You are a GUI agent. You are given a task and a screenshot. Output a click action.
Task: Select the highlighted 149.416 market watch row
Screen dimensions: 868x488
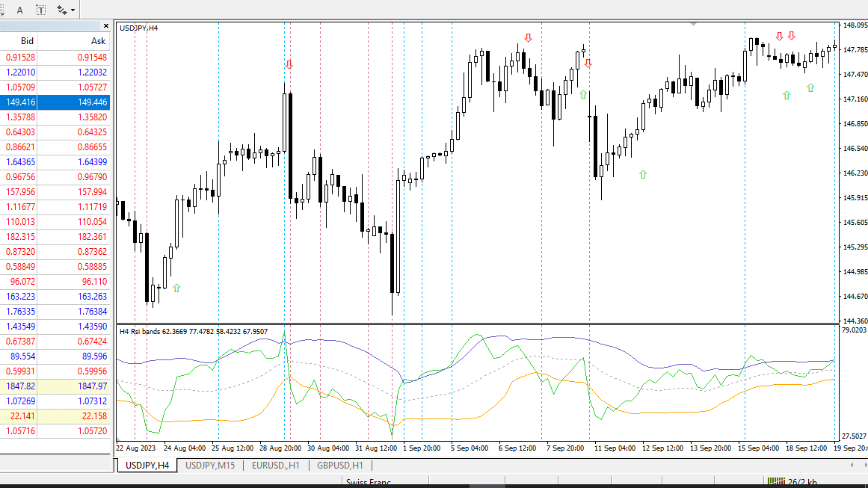pos(55,102)
